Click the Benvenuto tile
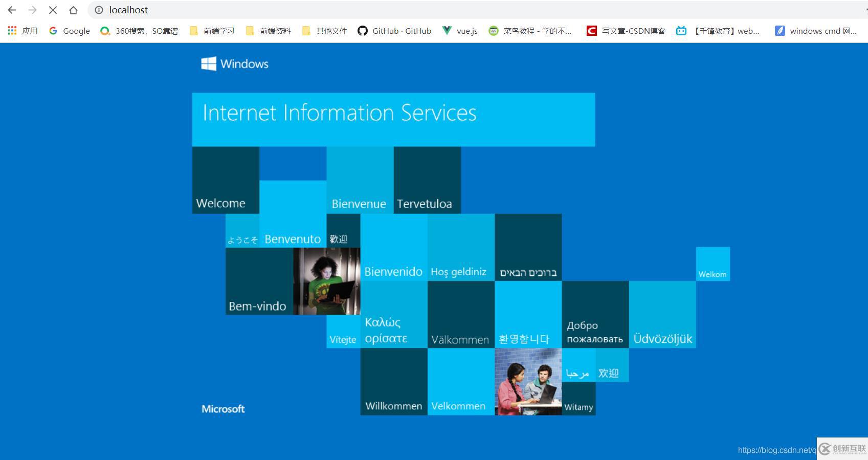868x460 pixels. [x=293, y=214]
